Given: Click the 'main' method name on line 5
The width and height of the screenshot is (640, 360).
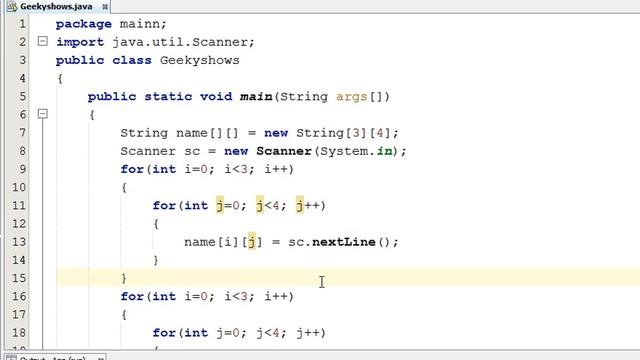Looking at the screenshot, I should point(256,97).
